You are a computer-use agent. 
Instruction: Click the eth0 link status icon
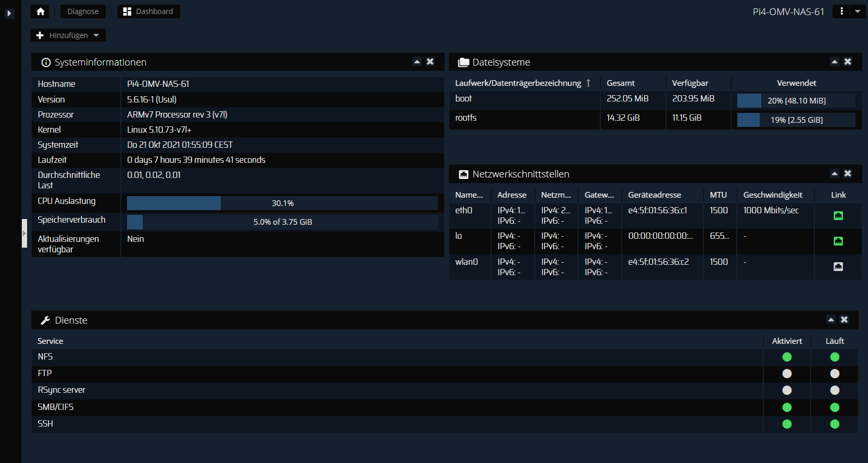pyautogui.click(x=838, y=215)
